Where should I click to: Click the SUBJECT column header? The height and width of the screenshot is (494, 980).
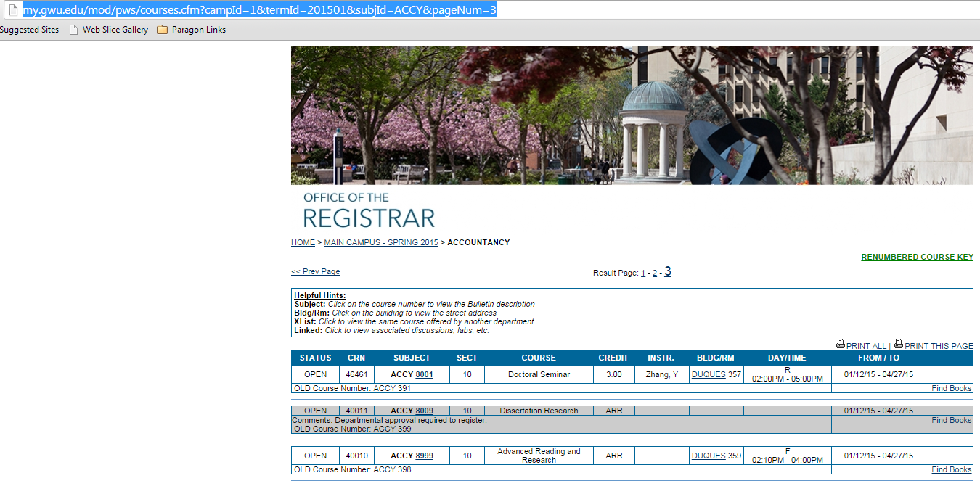412,358
